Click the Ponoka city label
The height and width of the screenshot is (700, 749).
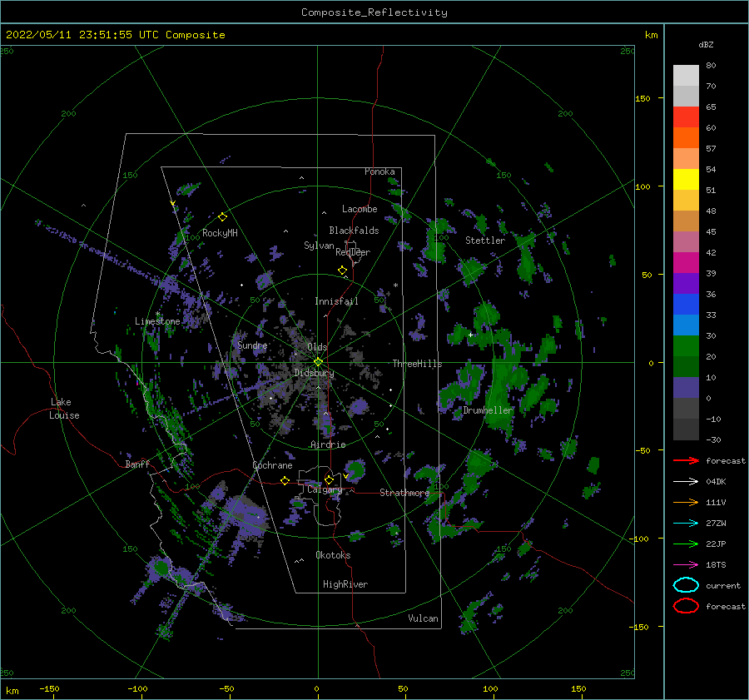379,171
